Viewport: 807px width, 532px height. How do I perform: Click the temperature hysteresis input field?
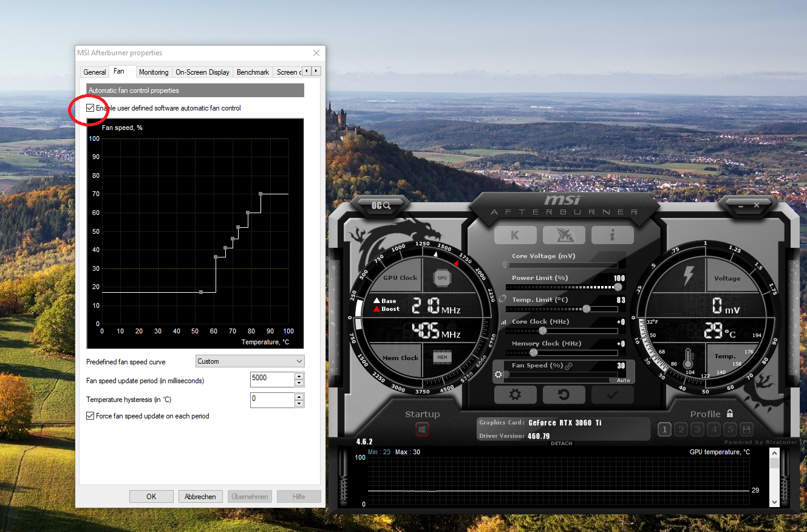pos(272,400)
